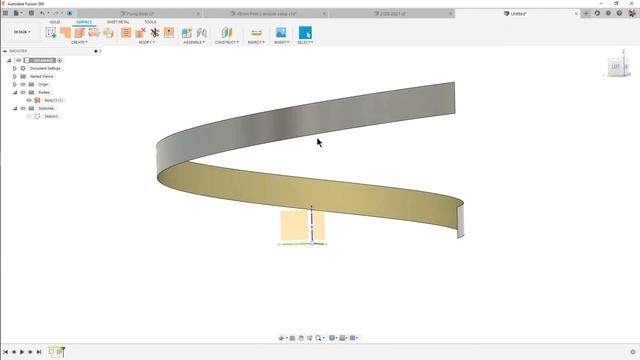Click Body13 (1) in browser tree

click(x=53, y=100)
